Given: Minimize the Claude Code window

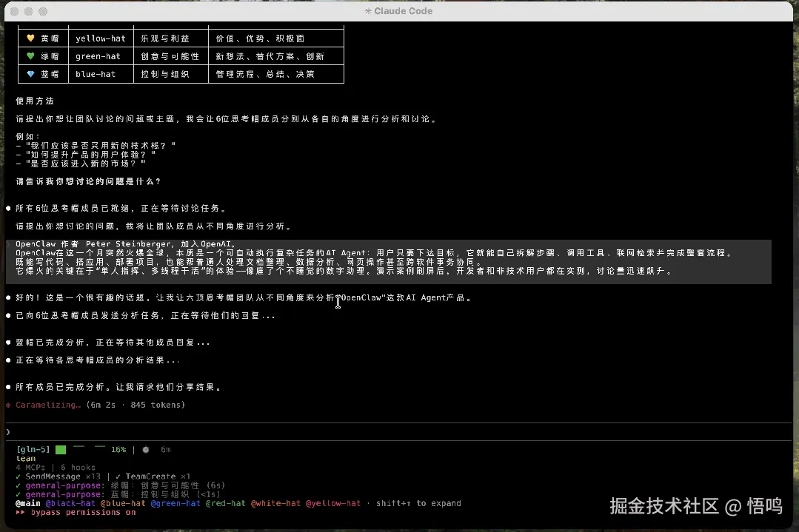Looking at the screenshot, I should coord(29,11).
